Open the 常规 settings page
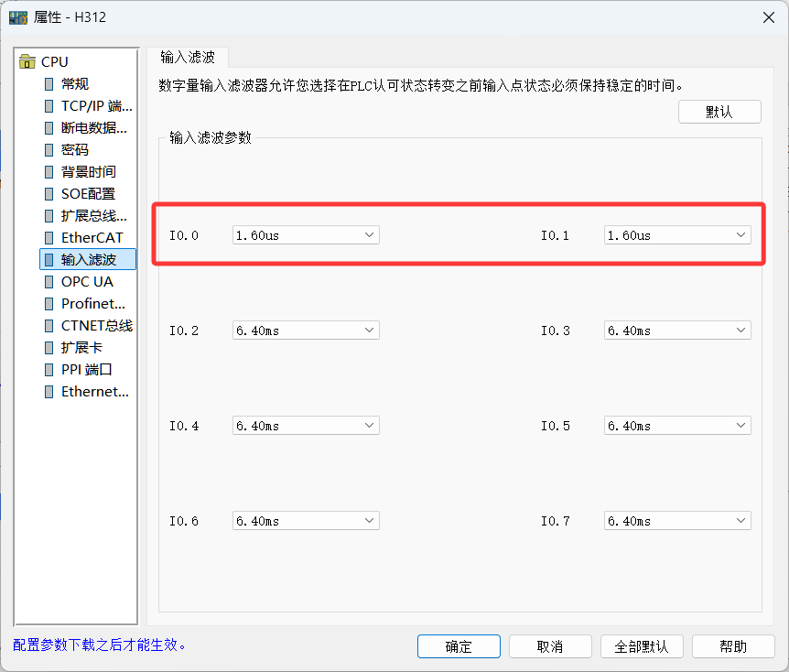 click(75, 83)
